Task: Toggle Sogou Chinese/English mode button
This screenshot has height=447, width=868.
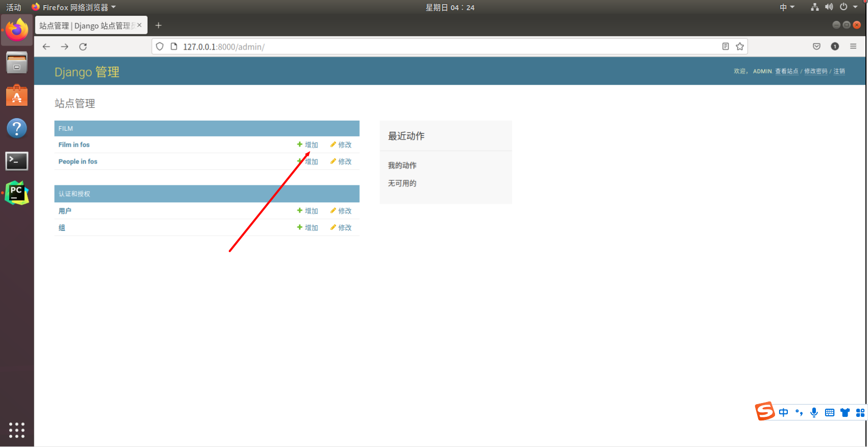Action: pos(783,412)
